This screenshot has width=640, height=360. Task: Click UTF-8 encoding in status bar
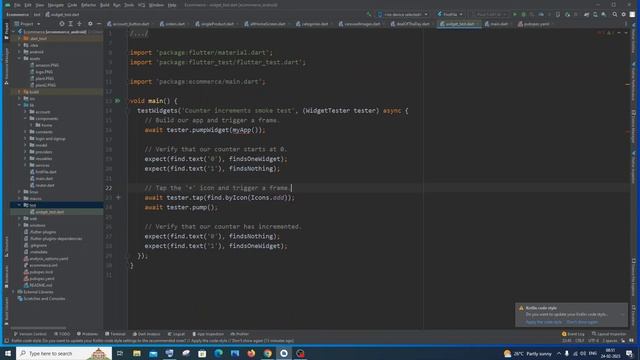593,341
